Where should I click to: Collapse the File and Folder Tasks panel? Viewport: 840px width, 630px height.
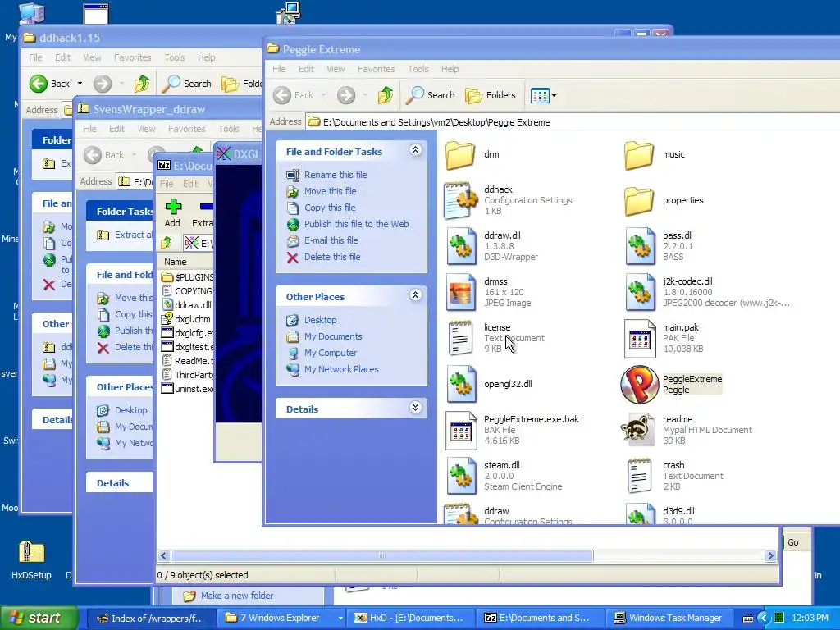415,151
